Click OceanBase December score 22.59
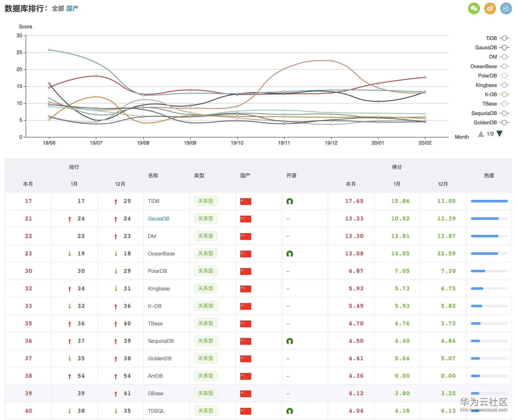The height and width of the screenshot is (420, 516). 446,254
